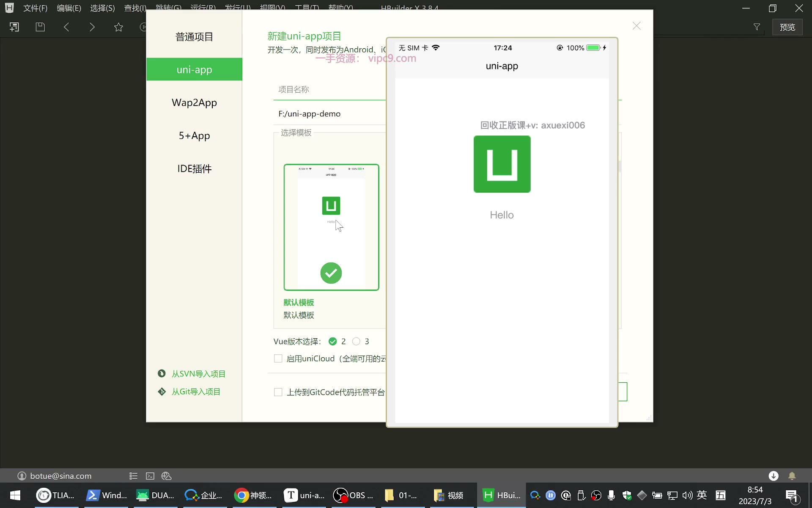Choose Vue version 2 radio button
The height and width of the screenshot is (508, 812).
click(x=333, y=341)
